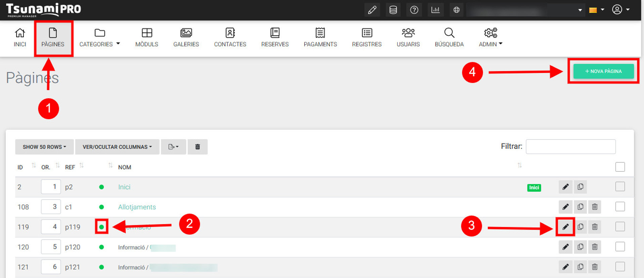The image size is (644, 278).
Task: Click the globe icon in top bar
Action: (456, 10)
